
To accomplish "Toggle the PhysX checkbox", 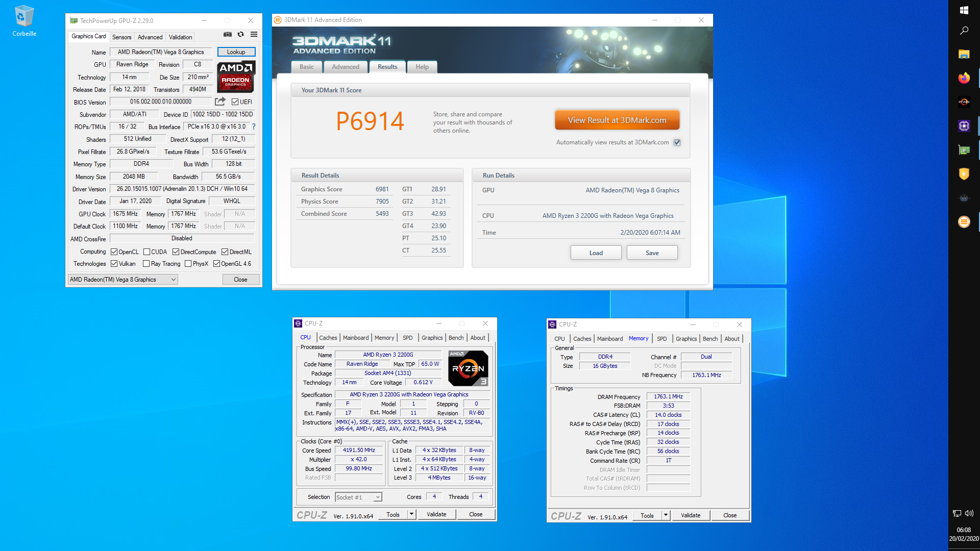I will [x=188, y=264].
